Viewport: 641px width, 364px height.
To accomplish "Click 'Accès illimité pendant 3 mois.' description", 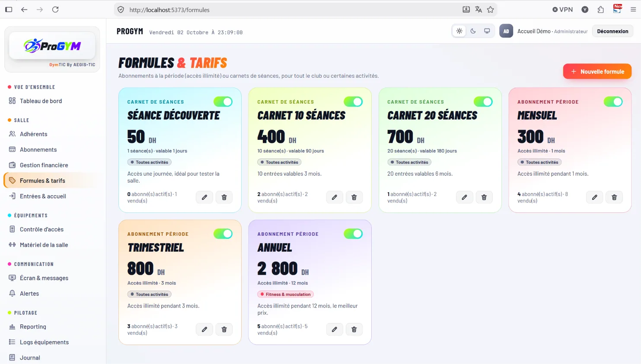I will 163,306.
